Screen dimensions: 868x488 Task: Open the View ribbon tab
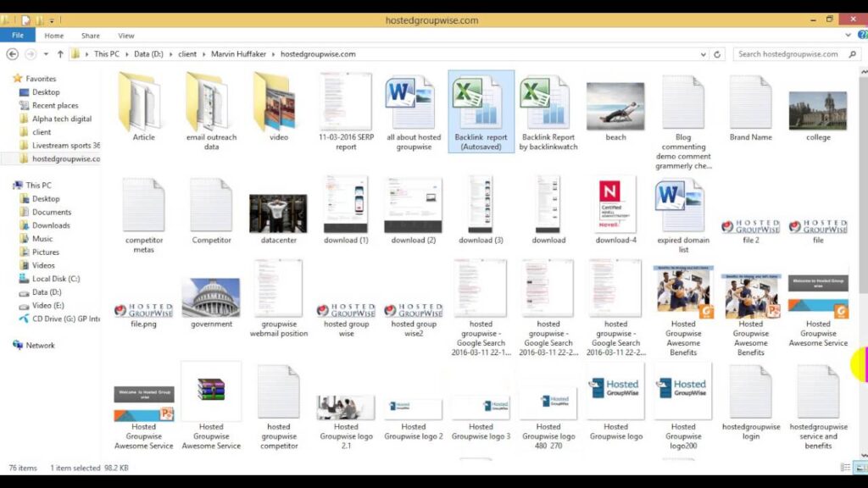coord(125,36)
